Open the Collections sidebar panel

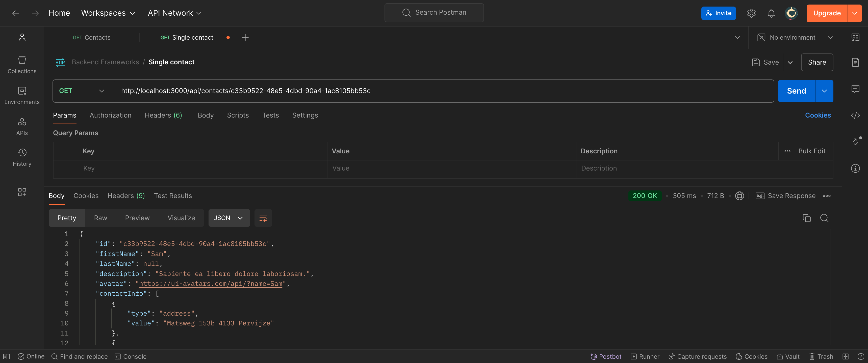(x=22, y=65)
